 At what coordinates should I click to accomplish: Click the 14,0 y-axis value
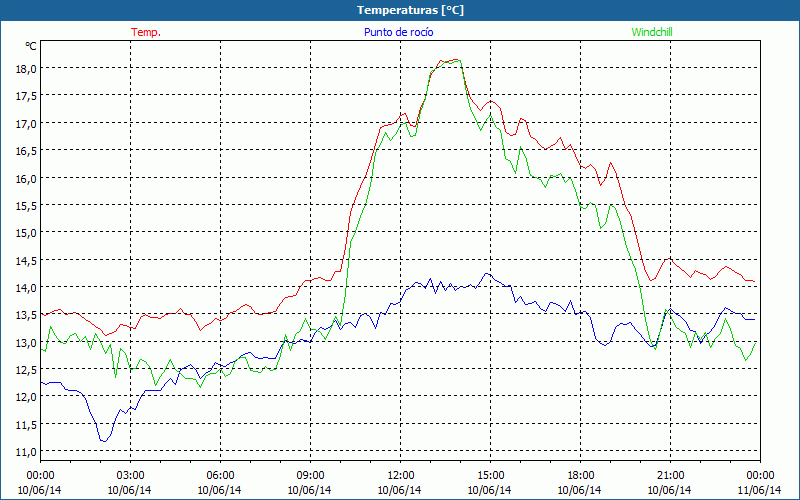click(26, 288)
